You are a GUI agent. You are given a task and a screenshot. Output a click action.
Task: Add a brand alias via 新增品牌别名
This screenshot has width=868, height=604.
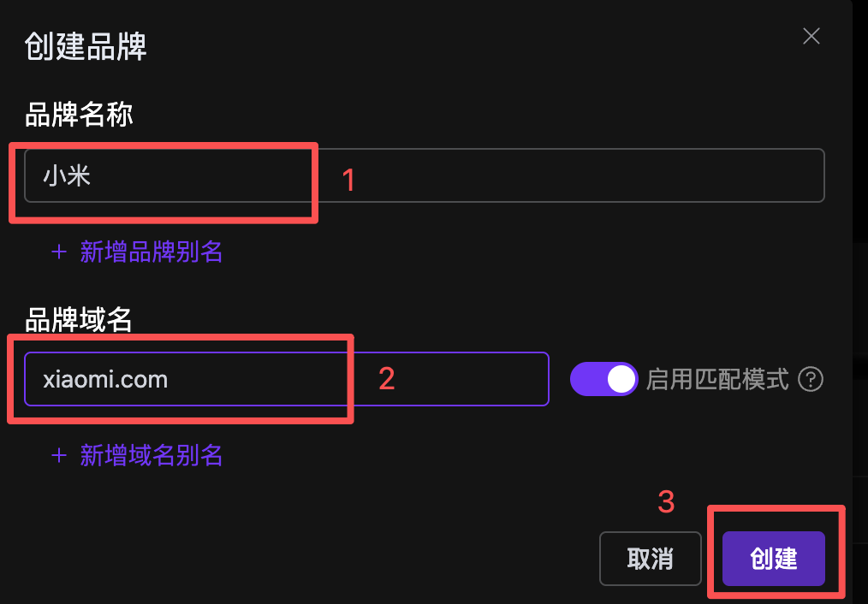point(151,252)
